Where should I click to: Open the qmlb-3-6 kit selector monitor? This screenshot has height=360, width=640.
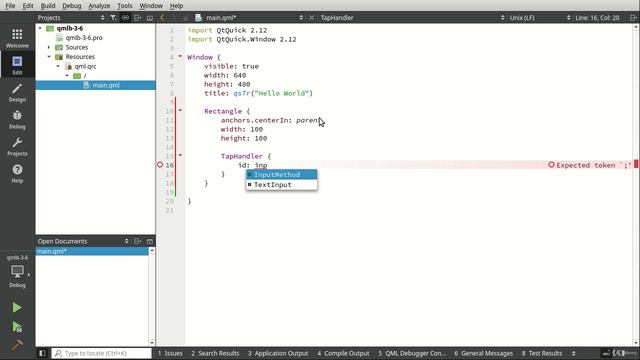17,271
